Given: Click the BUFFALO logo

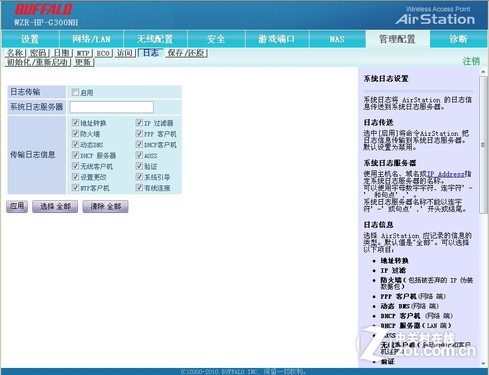Looking at the screenshot, I should coord(44,9).
